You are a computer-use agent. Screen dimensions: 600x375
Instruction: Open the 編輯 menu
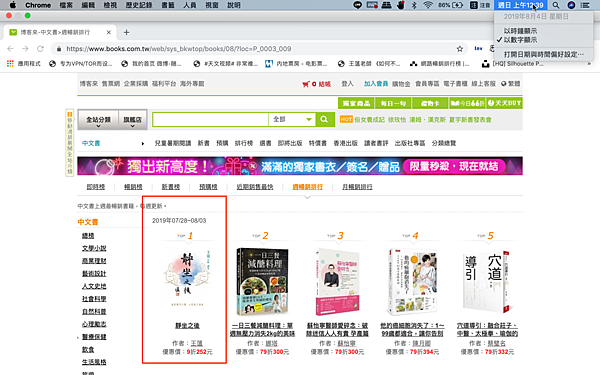(88, 5)
